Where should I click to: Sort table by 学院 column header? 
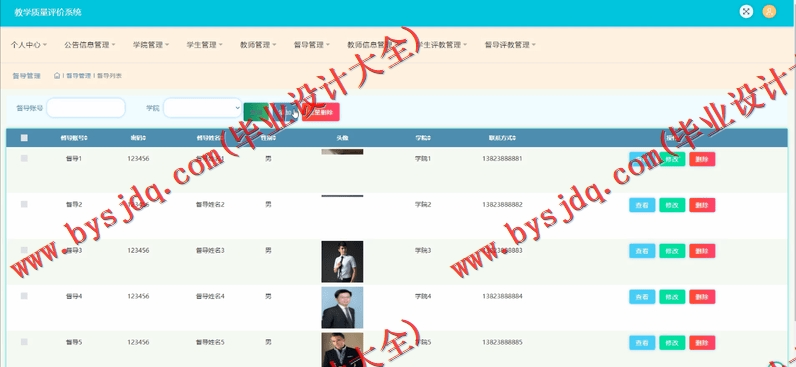click(x=422, y=138)
